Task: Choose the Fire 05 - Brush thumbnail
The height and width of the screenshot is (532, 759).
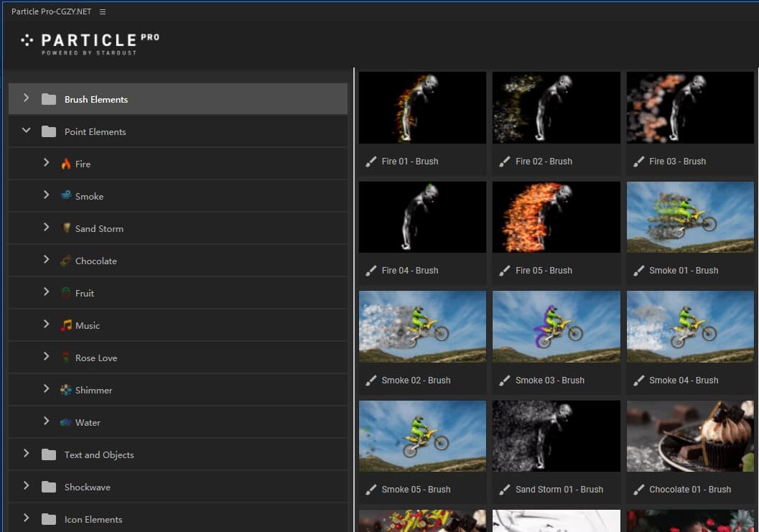Action: click(x=556, y=217)
